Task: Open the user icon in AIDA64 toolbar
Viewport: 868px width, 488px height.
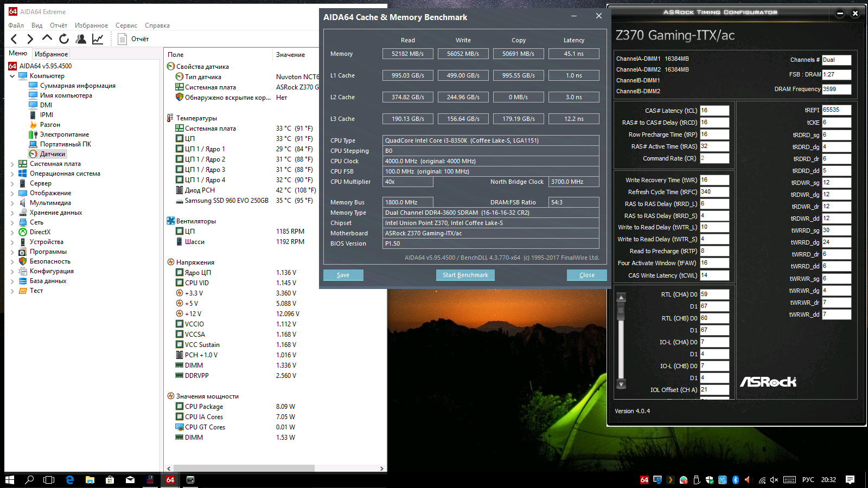Action: point(81,39)
